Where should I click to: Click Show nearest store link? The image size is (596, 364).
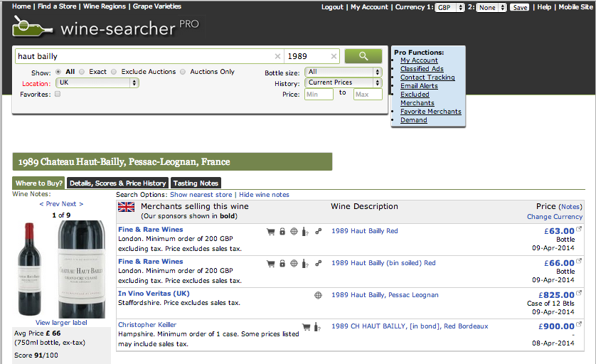[201, 195]
